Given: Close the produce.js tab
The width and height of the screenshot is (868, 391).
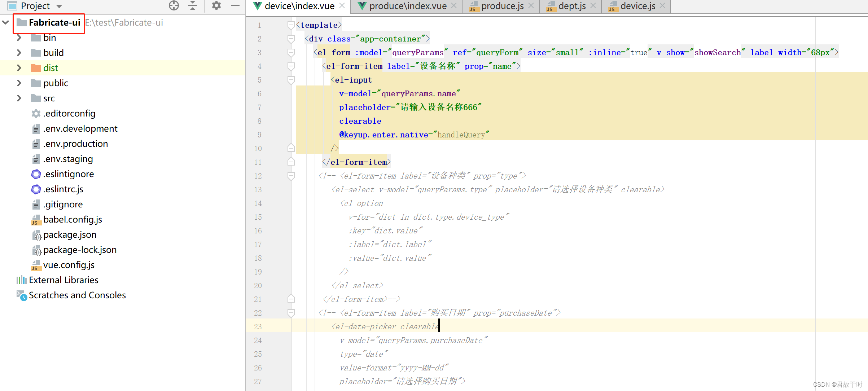Looking at the screenshot, I should point(531,6).
